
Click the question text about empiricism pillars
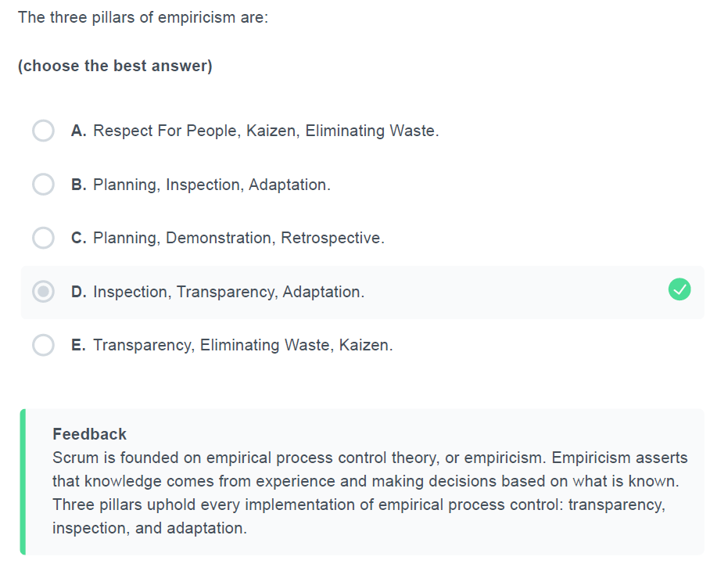tap(143, 18)
